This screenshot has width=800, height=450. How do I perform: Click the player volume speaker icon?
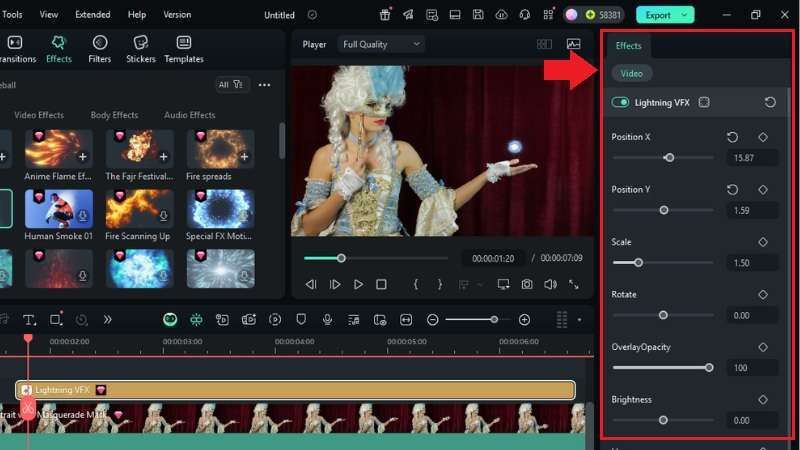pyautogui.click(x=550, y=284)
